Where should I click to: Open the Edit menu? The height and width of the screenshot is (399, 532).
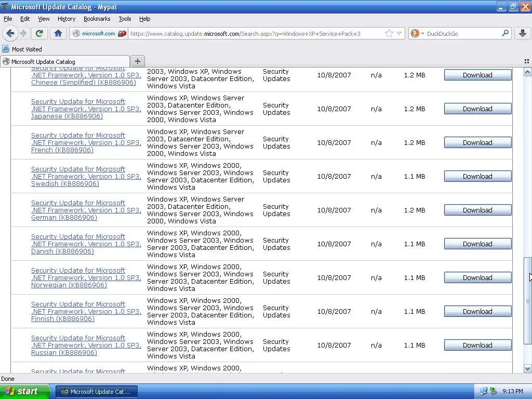tap(25, 19)
